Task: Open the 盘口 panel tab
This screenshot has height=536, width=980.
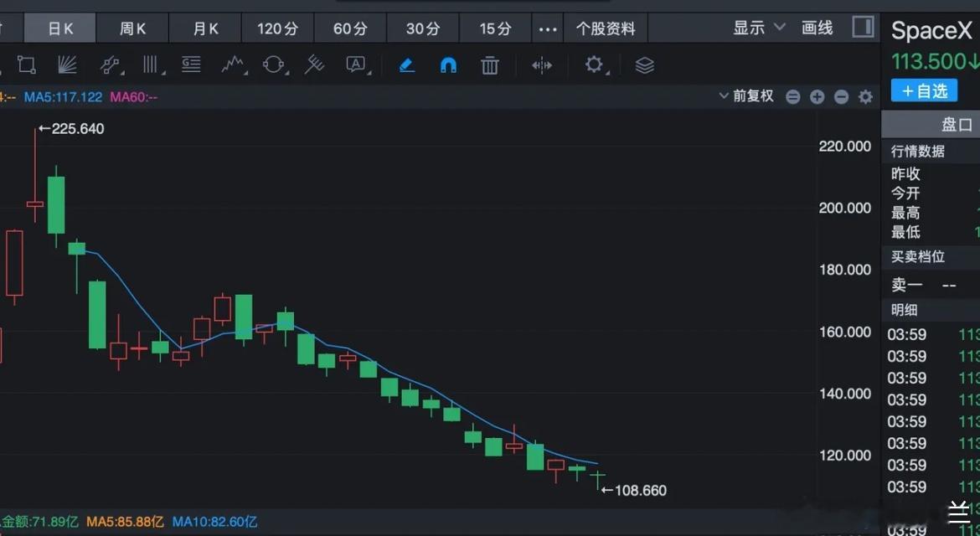Action: pos(957,125)
